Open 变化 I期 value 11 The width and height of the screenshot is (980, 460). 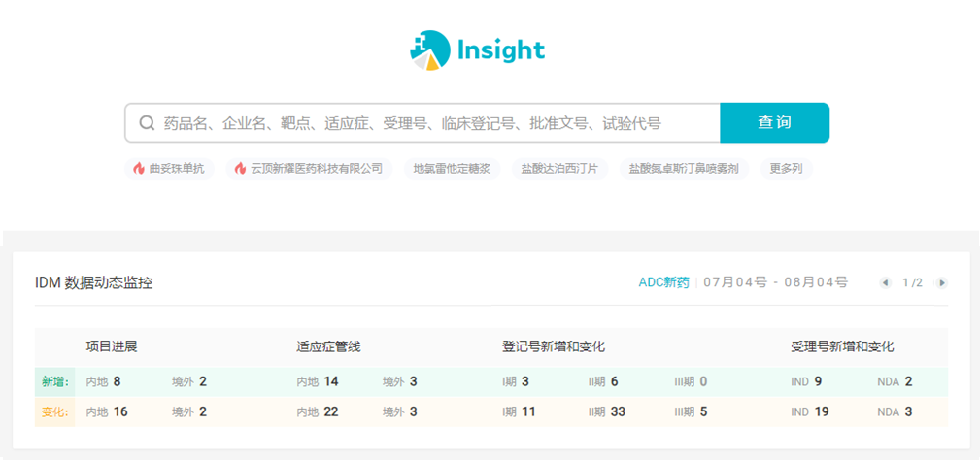(x=528, y=411)
